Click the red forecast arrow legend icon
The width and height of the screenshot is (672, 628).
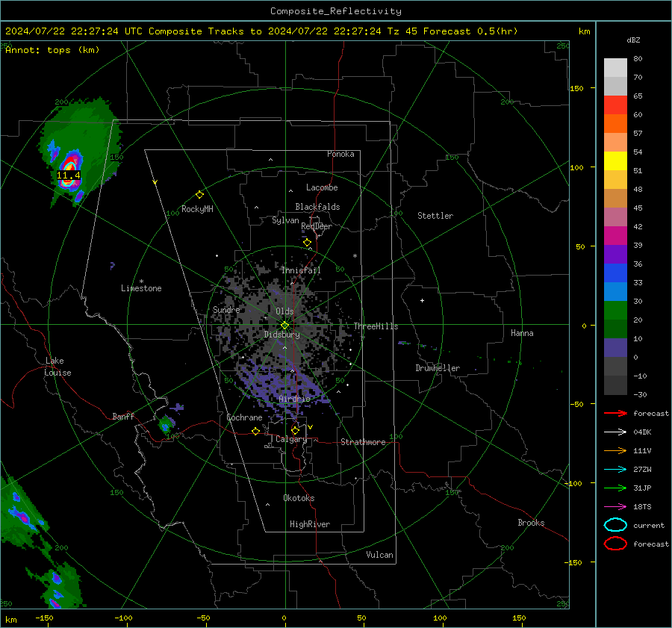pyautogui.click(x=615, y=413)
